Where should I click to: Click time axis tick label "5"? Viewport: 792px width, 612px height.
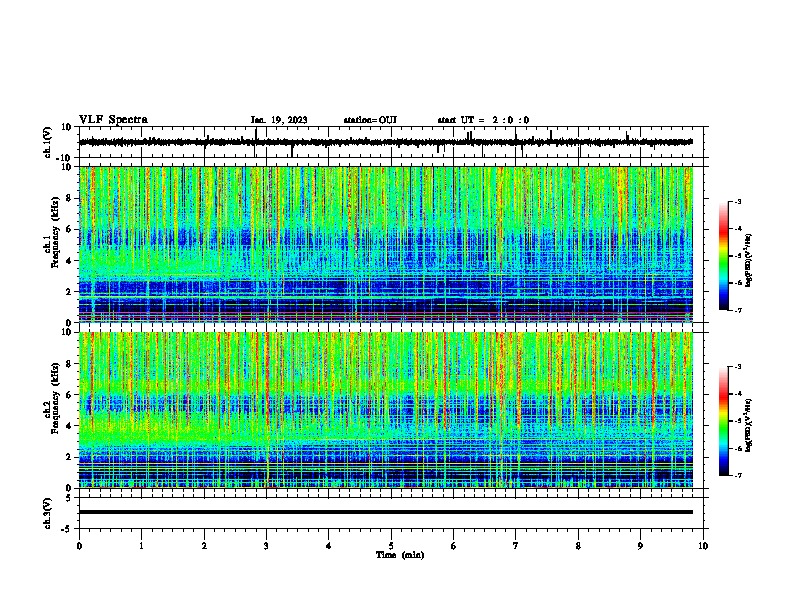[391, 546]
